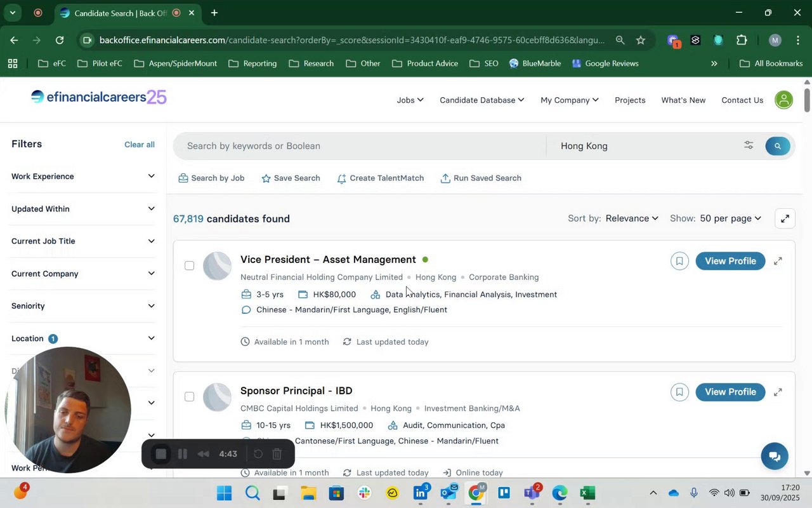
Task: Select the Sponsor Principal - IBD checkbox
Action: [189, 397]
